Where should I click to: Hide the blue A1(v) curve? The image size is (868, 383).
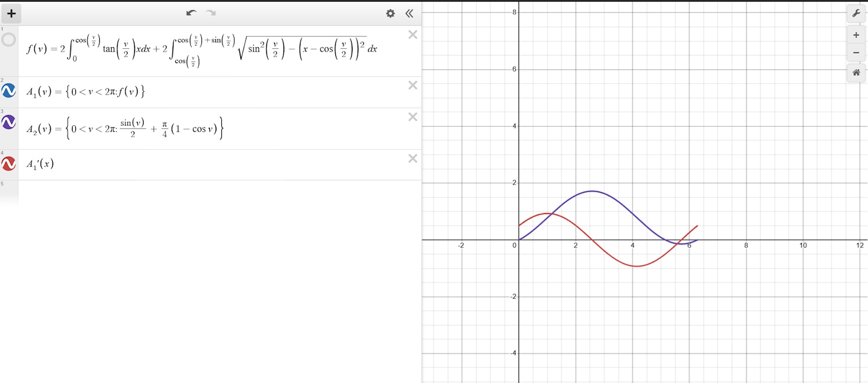pos(9,91)
